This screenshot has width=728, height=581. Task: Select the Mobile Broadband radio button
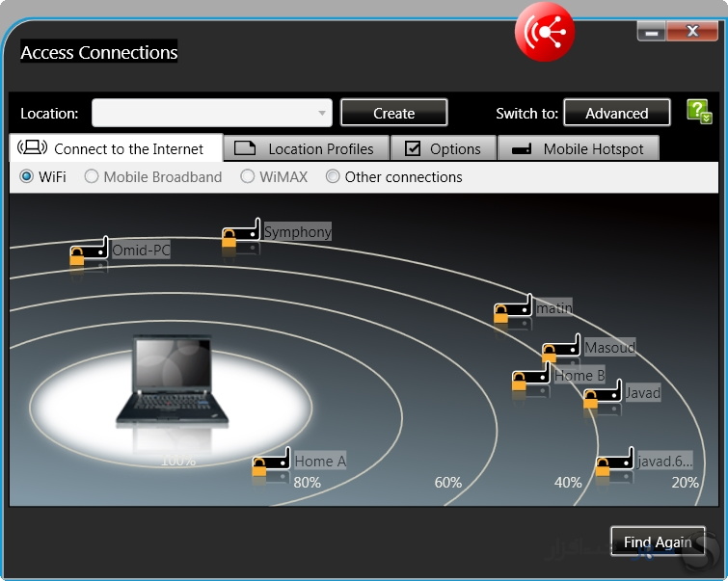click(92, 176)
